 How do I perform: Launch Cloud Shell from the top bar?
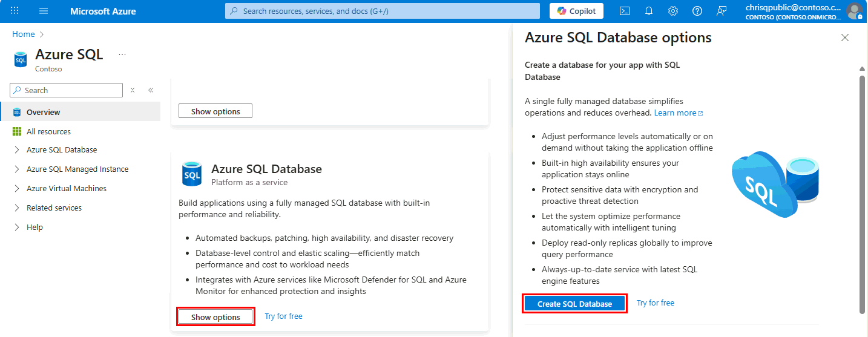(x=625, y=11)
